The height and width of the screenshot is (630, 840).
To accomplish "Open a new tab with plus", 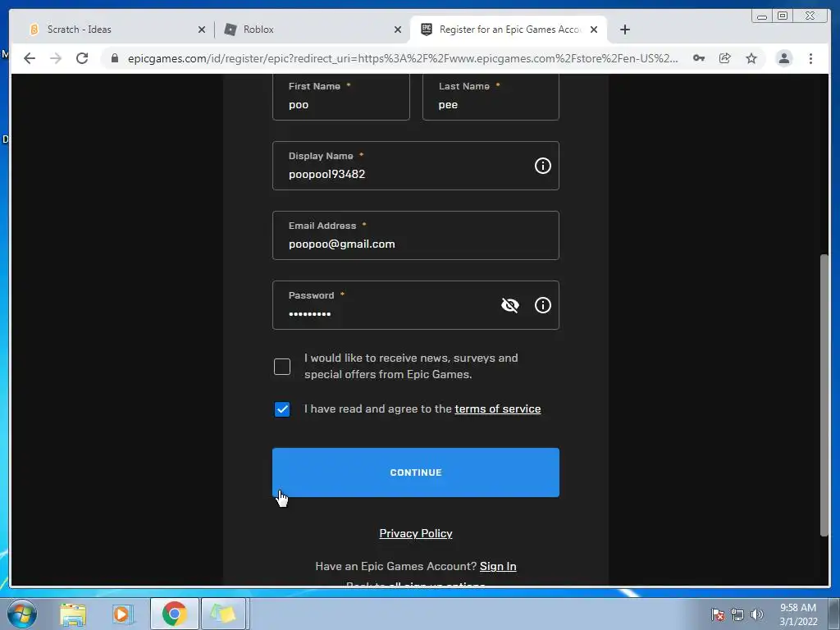I will coord(624,30).
